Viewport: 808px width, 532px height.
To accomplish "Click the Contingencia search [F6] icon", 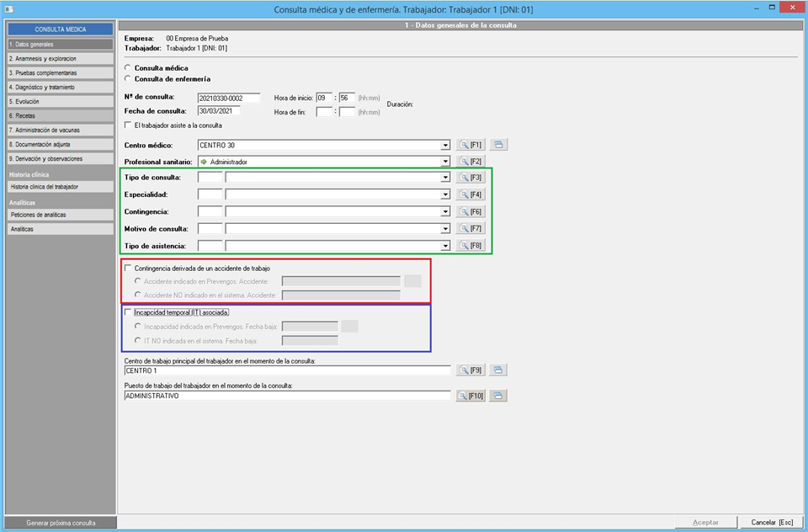I will (470, 211).
